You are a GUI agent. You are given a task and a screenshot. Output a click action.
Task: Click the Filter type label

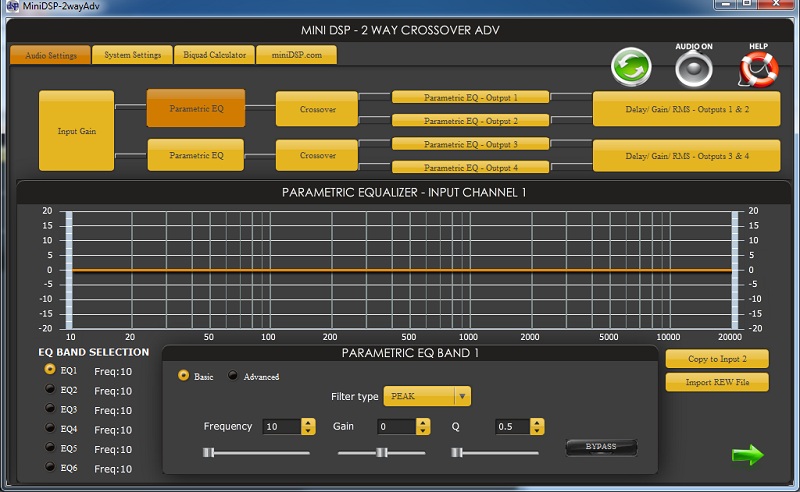tap(355, 397)
